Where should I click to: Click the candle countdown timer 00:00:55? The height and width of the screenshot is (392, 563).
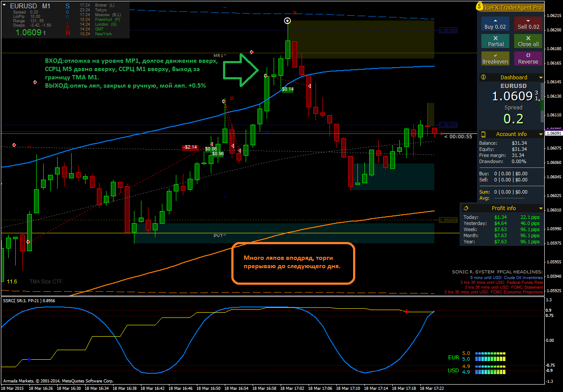click(458, 136)
